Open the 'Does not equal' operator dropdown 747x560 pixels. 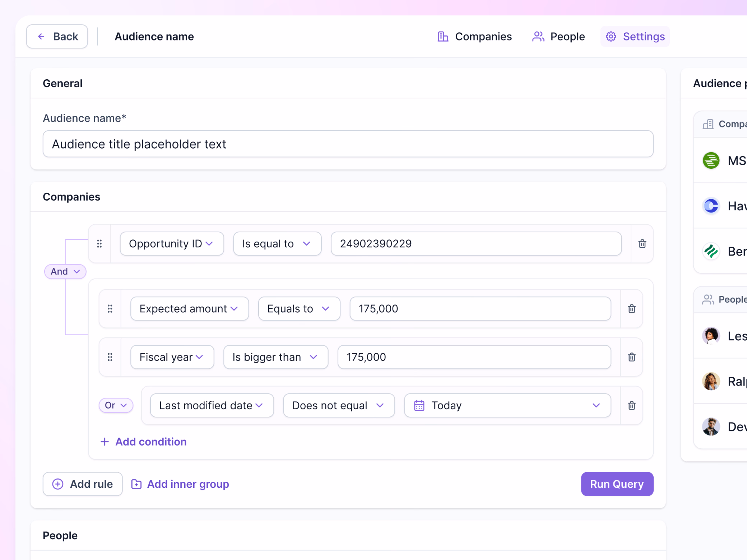click(x=339, y=406)
